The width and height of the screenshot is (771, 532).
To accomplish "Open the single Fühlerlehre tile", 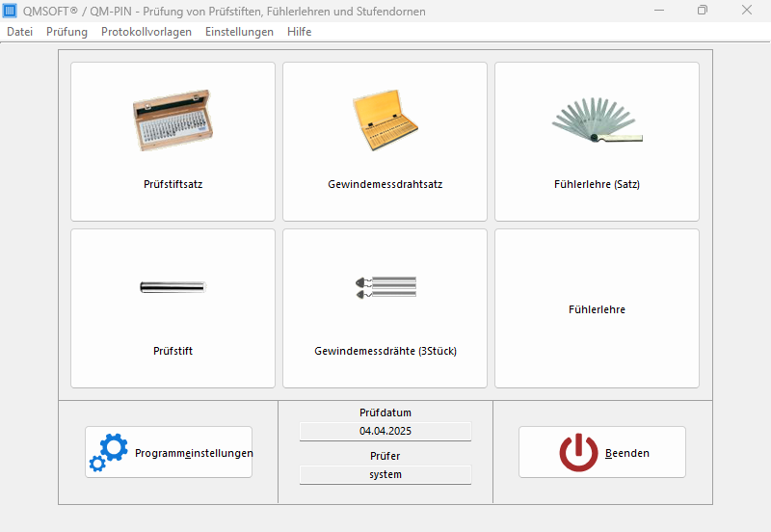I will click(x=597, y=308).
